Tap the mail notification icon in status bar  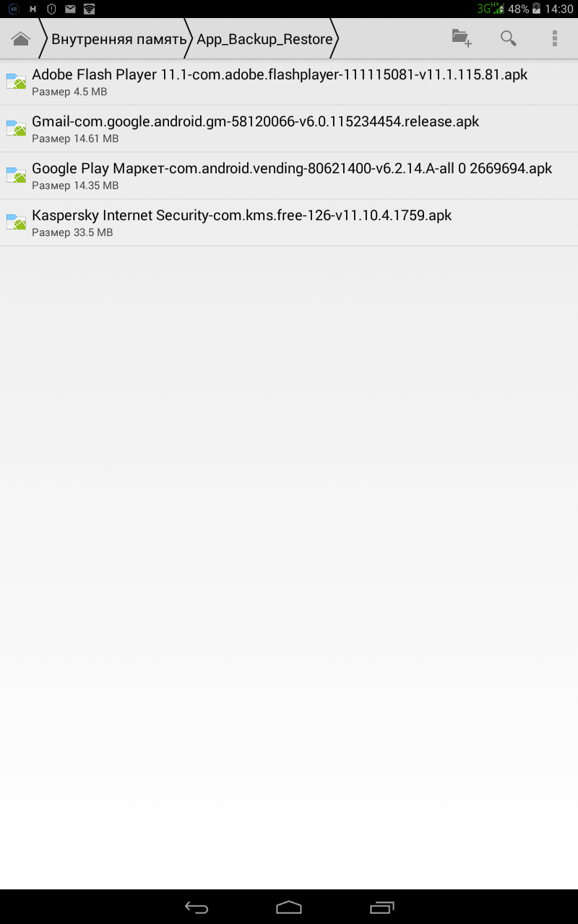(x=70, y=9)
